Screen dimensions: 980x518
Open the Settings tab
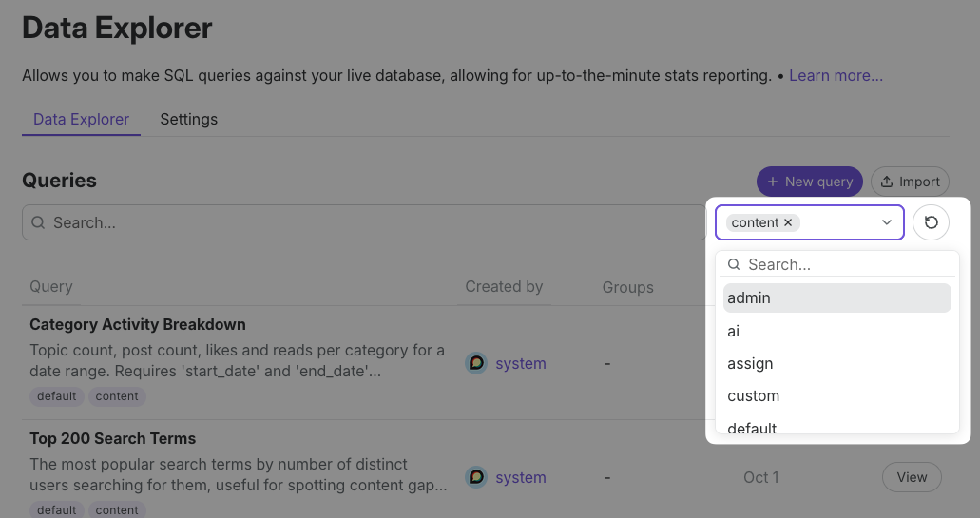tap(189, 119)
